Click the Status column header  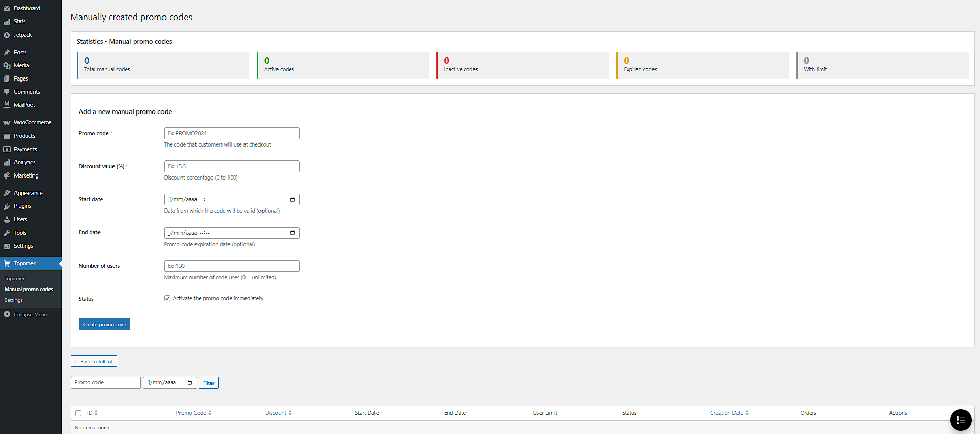(x=629, y=413)
